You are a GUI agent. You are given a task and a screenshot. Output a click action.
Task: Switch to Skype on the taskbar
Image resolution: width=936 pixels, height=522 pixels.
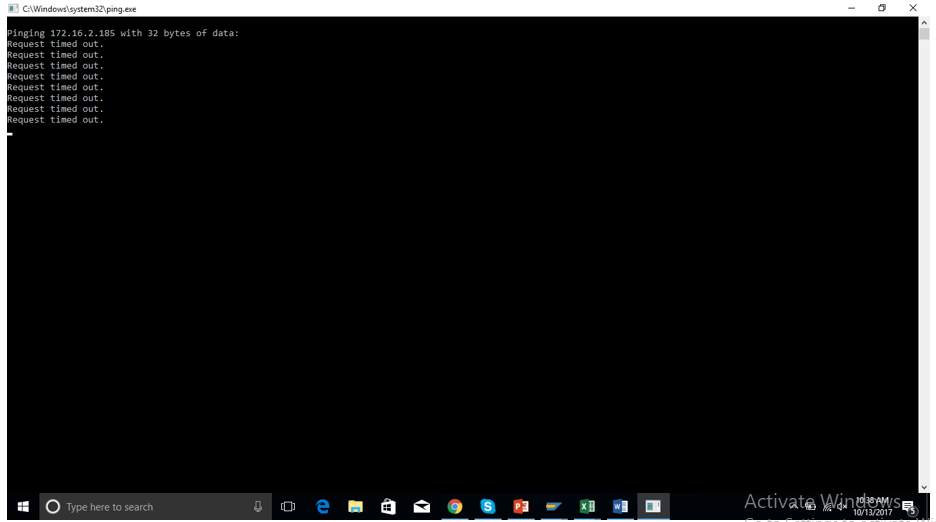(x=488, y=506)
